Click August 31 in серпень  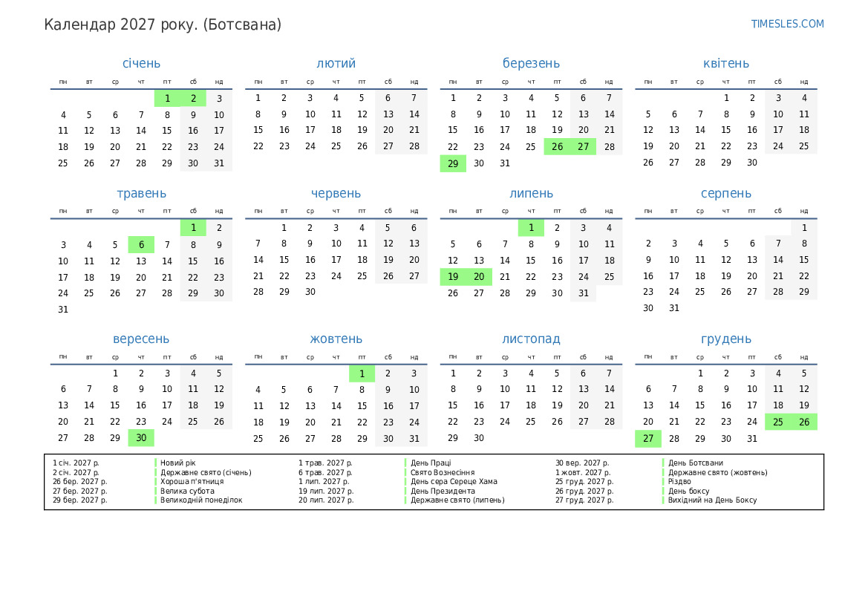pos(673,308)
